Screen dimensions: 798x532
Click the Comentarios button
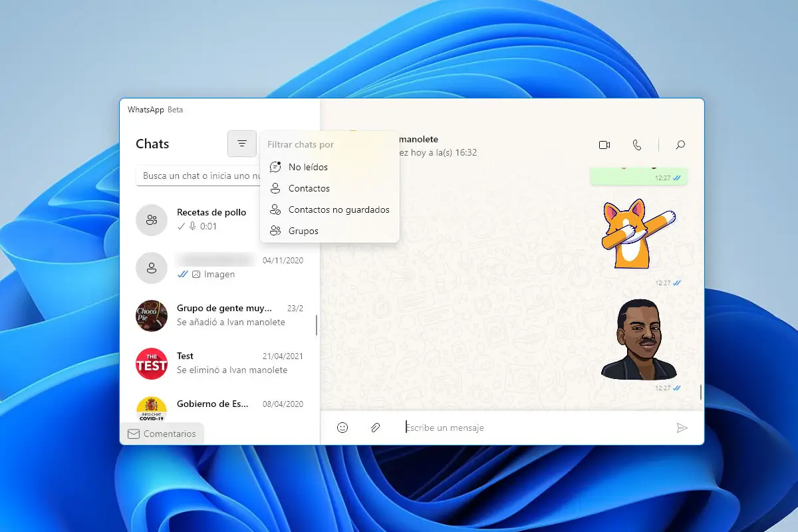162,434
